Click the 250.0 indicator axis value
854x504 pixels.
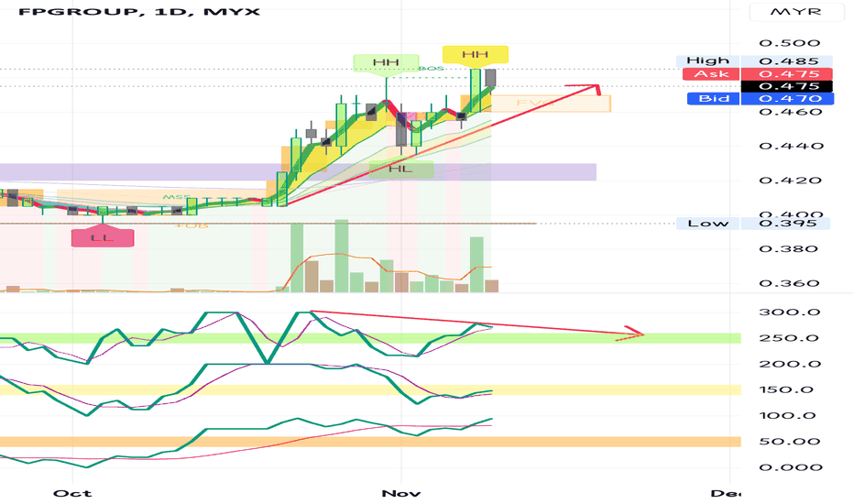click(x=789, y=338)
